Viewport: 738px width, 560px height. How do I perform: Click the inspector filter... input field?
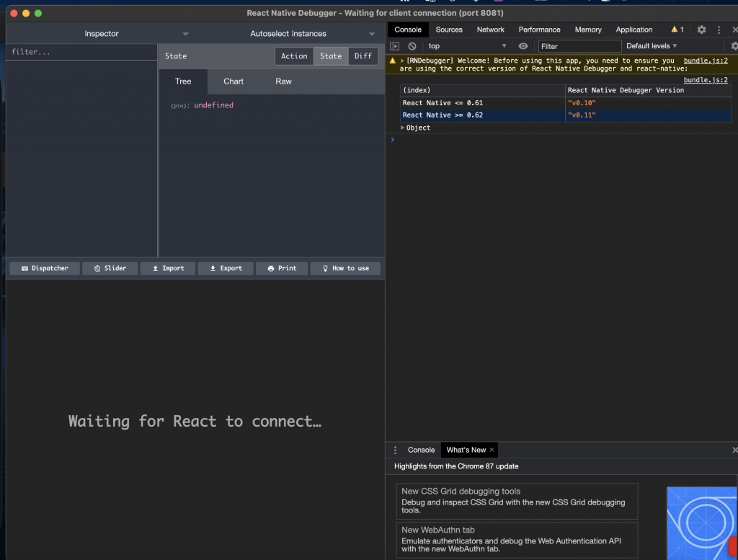pyautogui.click(x=82, y=52)
